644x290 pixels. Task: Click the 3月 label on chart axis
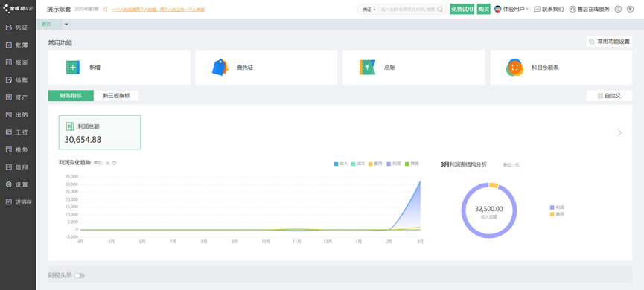[420, 242]
